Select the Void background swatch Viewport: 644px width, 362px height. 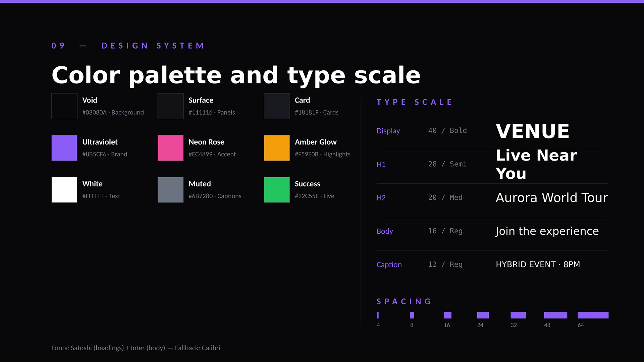click(64, 106)
